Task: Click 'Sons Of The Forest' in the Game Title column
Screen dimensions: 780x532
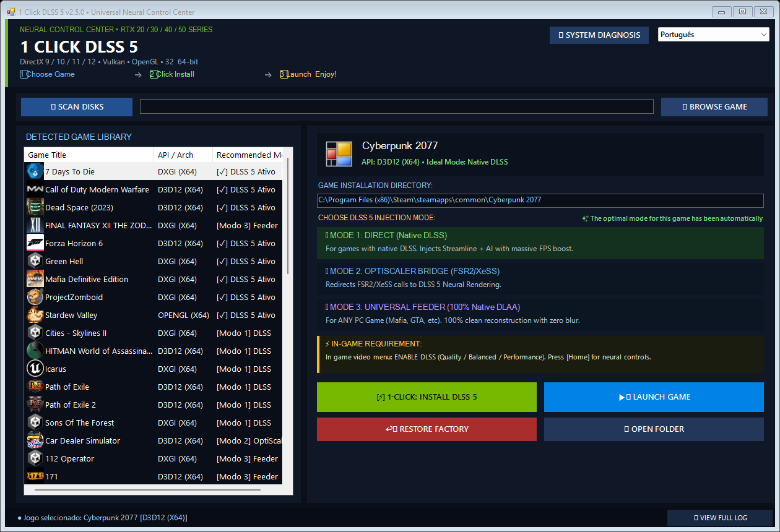Action: pyautogui.click(x=80, y=423)
